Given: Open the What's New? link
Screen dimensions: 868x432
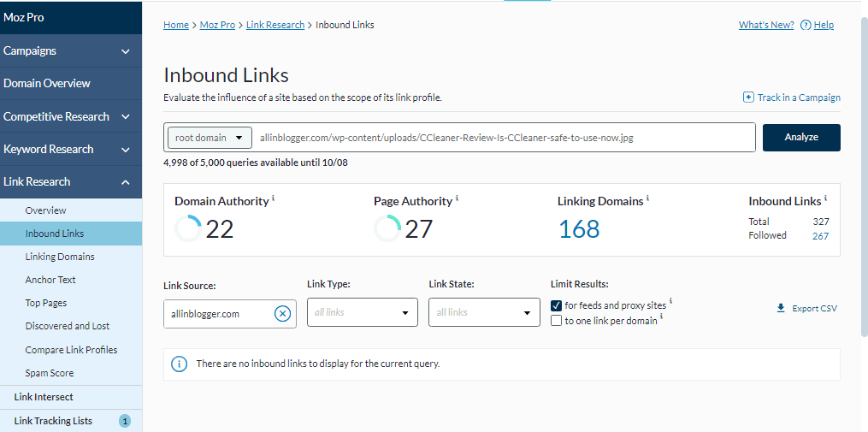Looking at the screenshot, I should tap(766, 25).
